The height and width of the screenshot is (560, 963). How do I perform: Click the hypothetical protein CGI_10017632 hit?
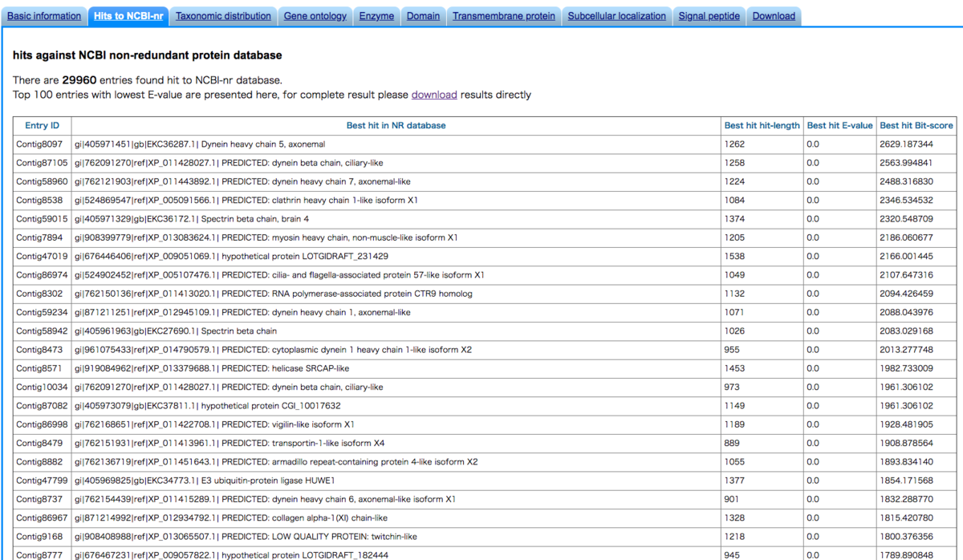coord(208,406)
